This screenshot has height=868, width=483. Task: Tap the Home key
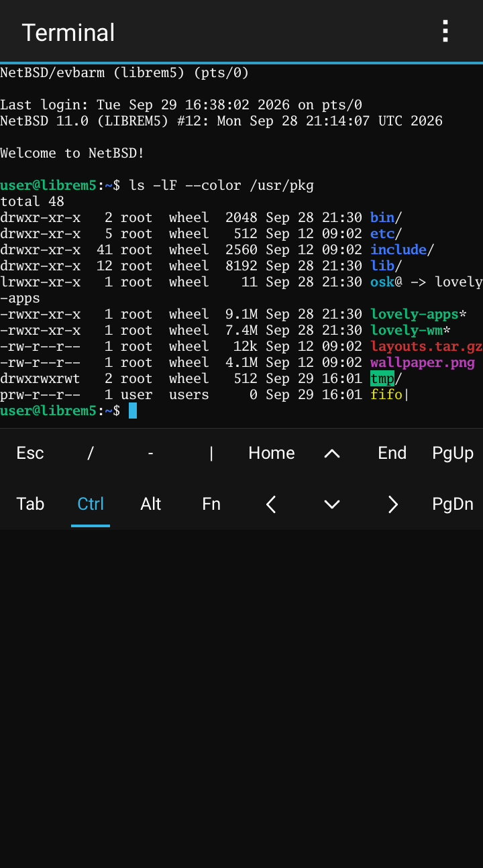click(272, 453)
